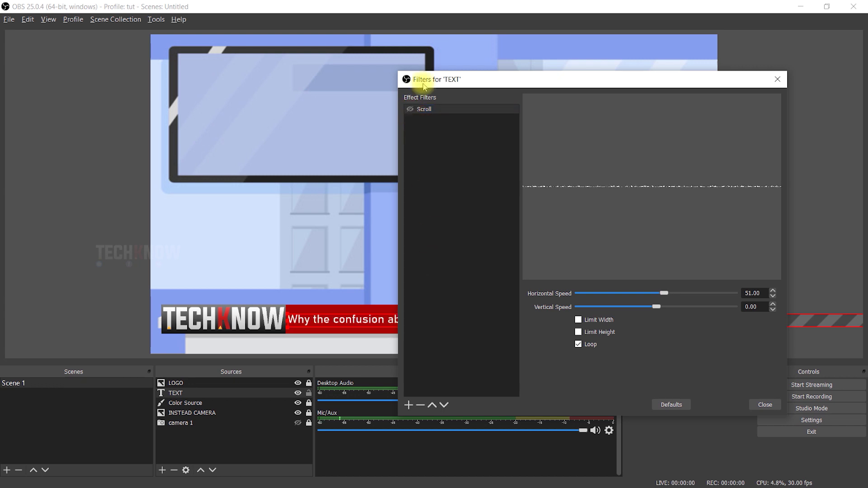Image resolution: width=868 pixels, height=488 pixels.
Task: Add a new source
Action: [162, 470]
